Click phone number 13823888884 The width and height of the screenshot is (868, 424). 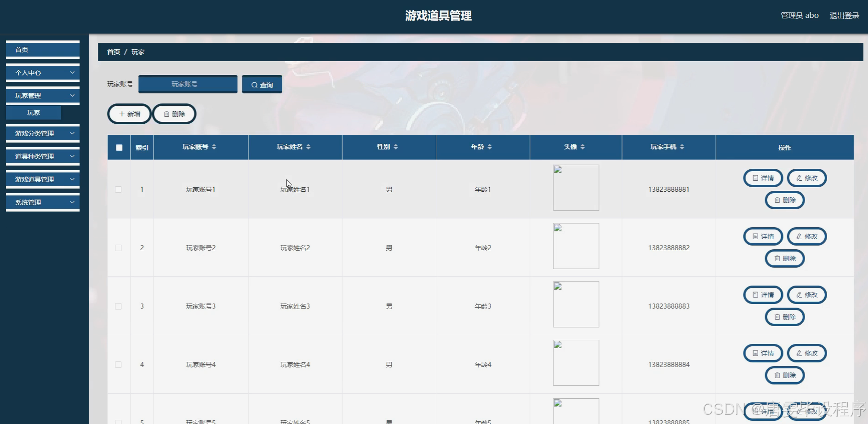[x=669, y=365]
